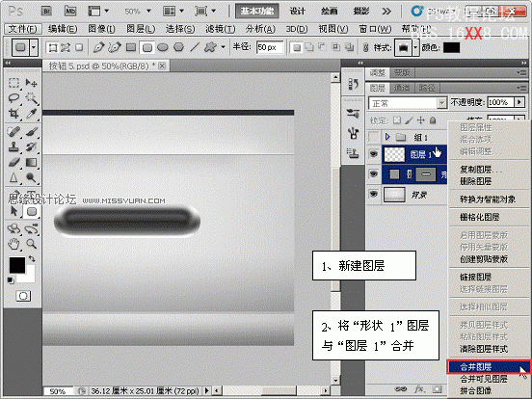532x399 pixels.
Task: Launch Adobe Bridge from the Br icon
Action: 46,12
